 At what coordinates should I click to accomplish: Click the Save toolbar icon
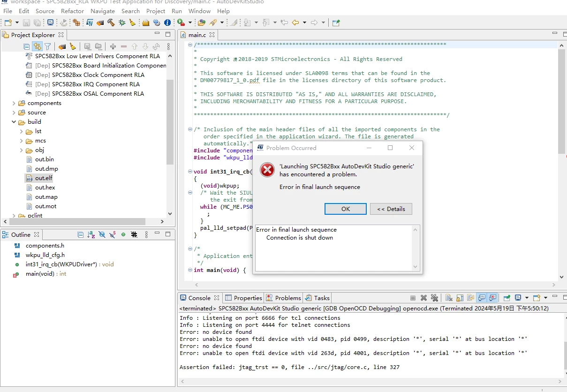coord(26,23)
